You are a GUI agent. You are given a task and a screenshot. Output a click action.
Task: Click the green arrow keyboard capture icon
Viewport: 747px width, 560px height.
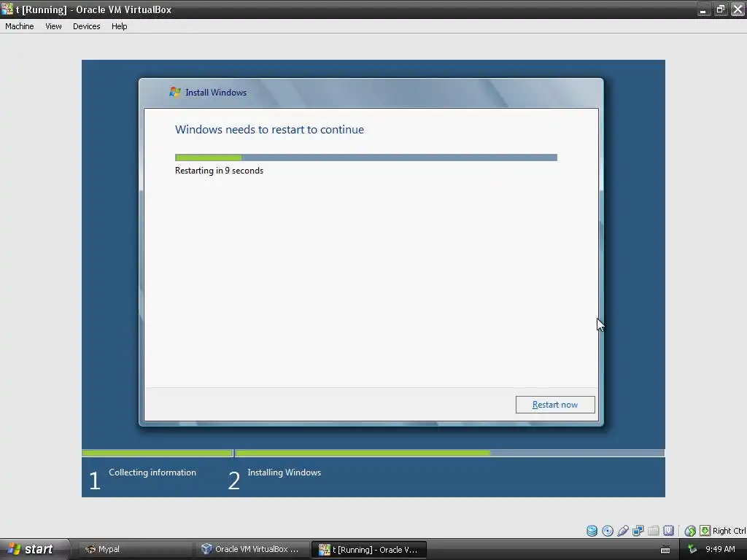[705, 531]
